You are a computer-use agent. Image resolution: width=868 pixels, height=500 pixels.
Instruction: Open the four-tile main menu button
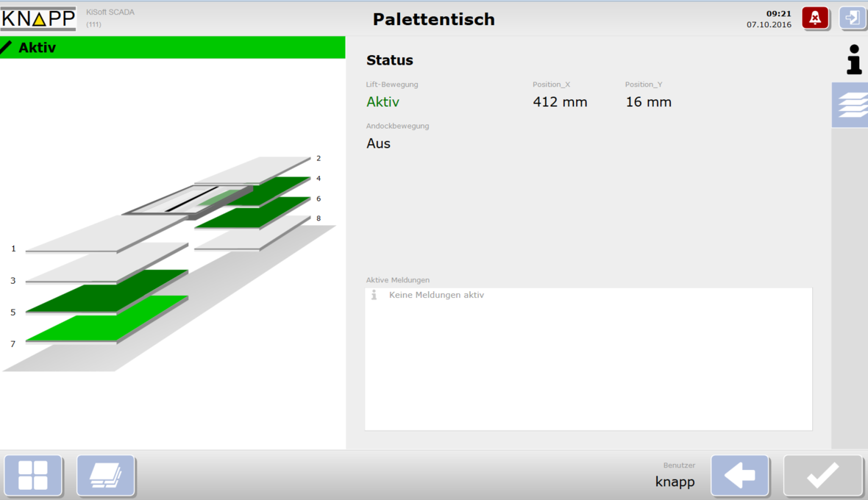click(x=33, y=475)
